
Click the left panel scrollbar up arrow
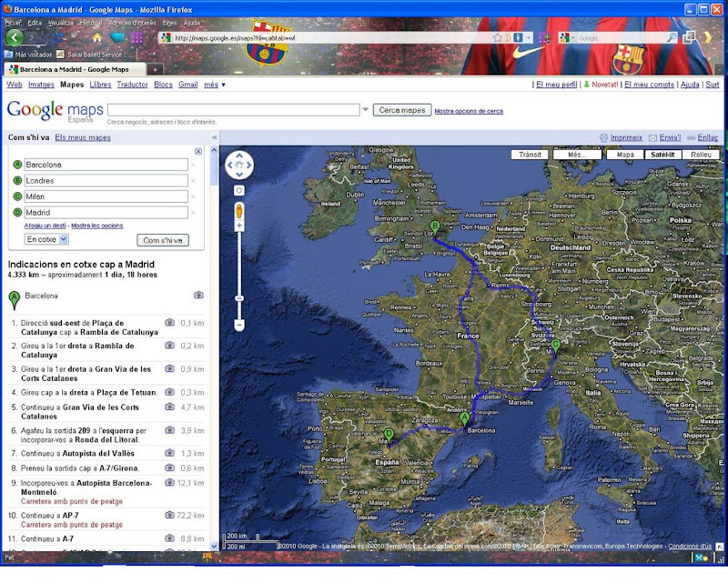pyautogui.click(x=214, y=150)
